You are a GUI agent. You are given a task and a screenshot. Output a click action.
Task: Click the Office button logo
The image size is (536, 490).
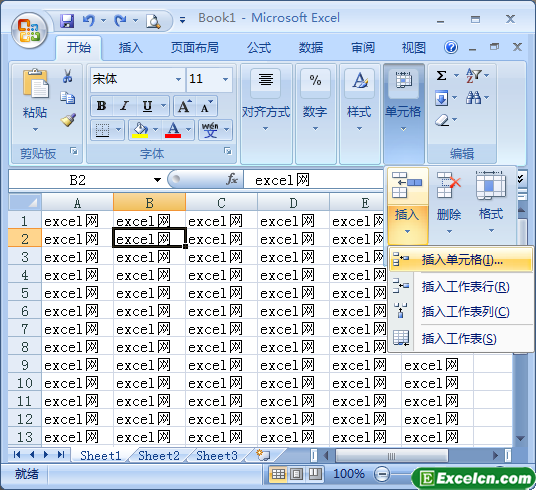point(29,31)
